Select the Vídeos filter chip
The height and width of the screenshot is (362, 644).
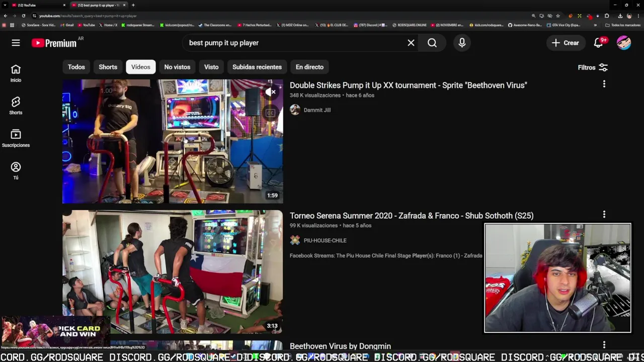141,67
